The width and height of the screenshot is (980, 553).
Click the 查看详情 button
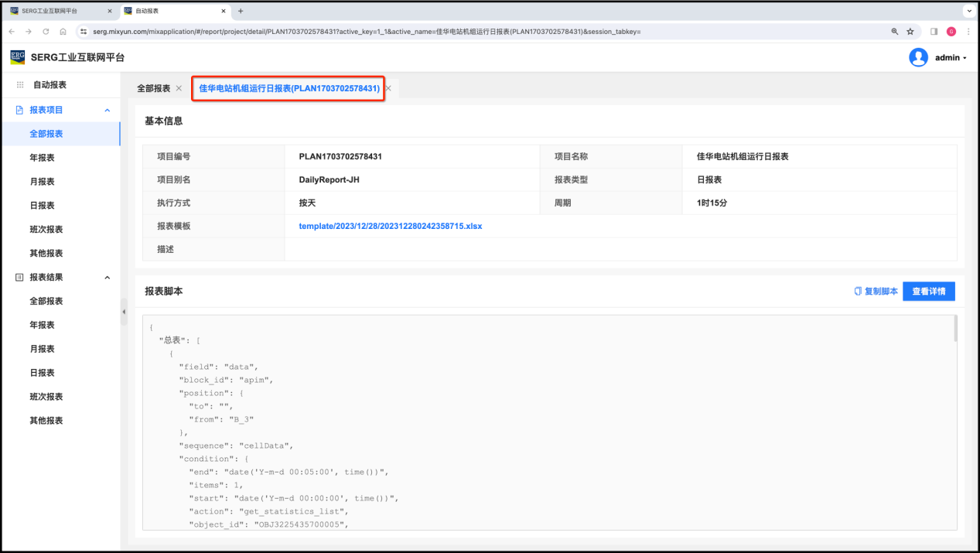(928, 292)
